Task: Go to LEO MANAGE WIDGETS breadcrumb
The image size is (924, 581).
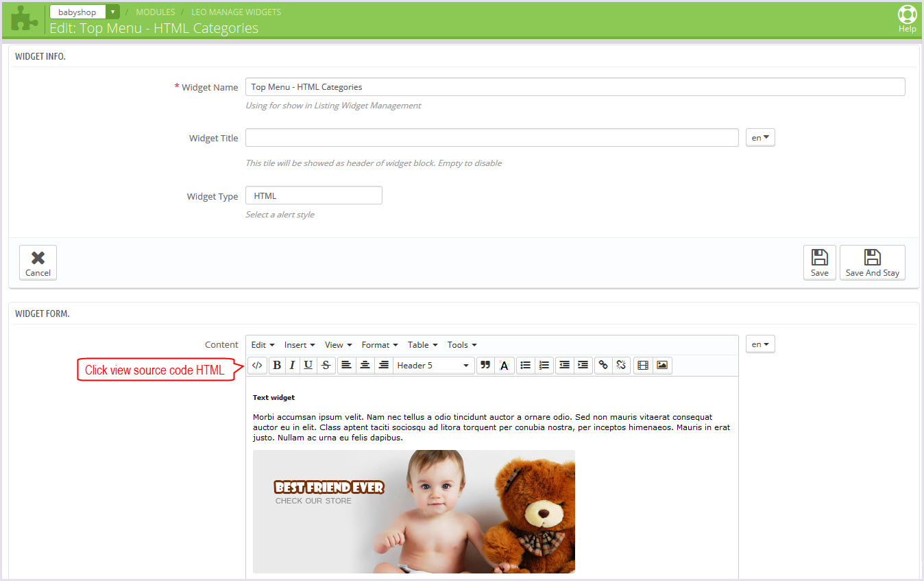Action: click(236, 12)
